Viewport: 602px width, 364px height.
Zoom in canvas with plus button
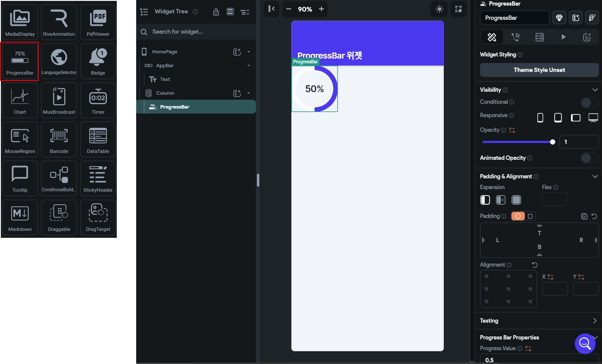click(321, 9)
